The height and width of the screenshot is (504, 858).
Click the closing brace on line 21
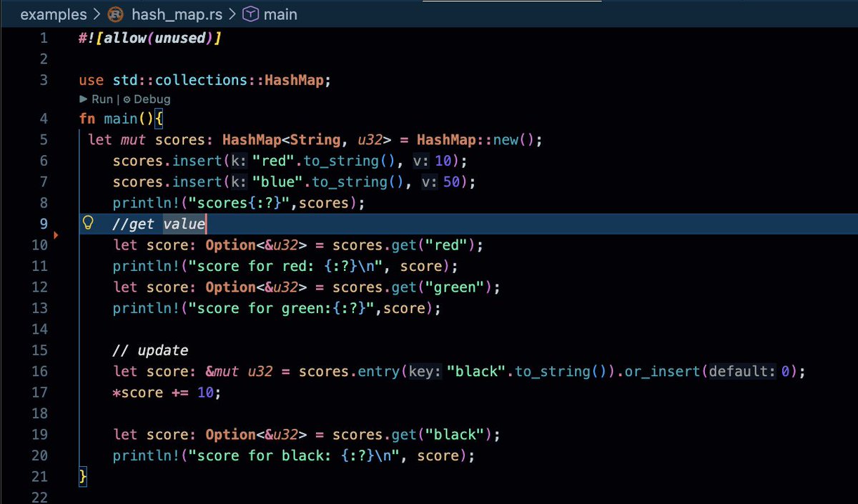tap(83, 476)
